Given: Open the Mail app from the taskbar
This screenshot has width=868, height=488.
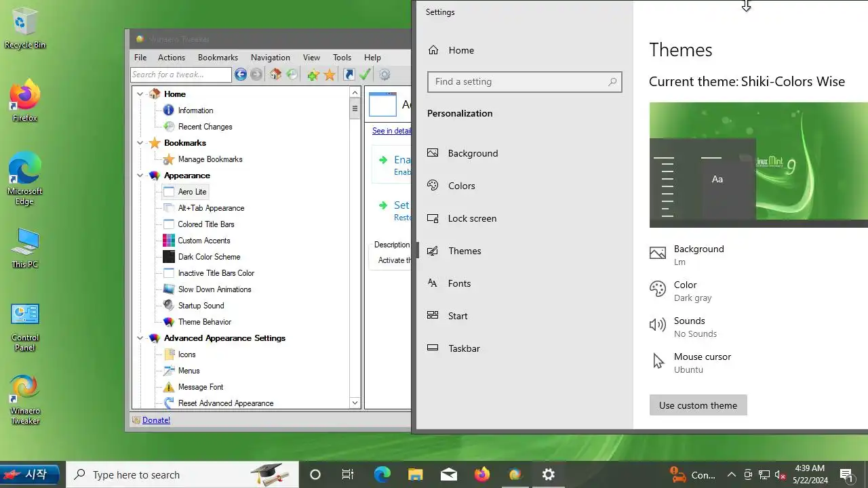Looking at the screenshot, I should tap(448, 474).
